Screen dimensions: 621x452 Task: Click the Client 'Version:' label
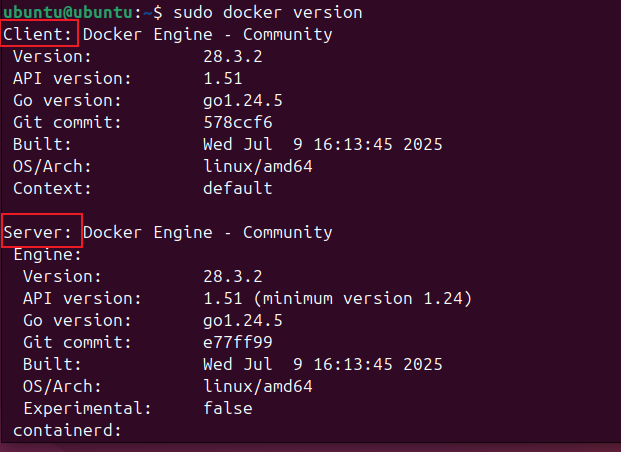52,57
